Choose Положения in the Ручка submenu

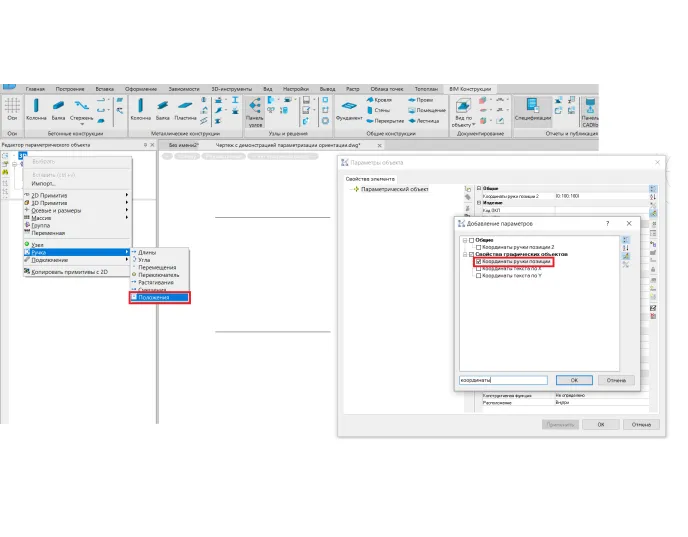click(160, 297)
